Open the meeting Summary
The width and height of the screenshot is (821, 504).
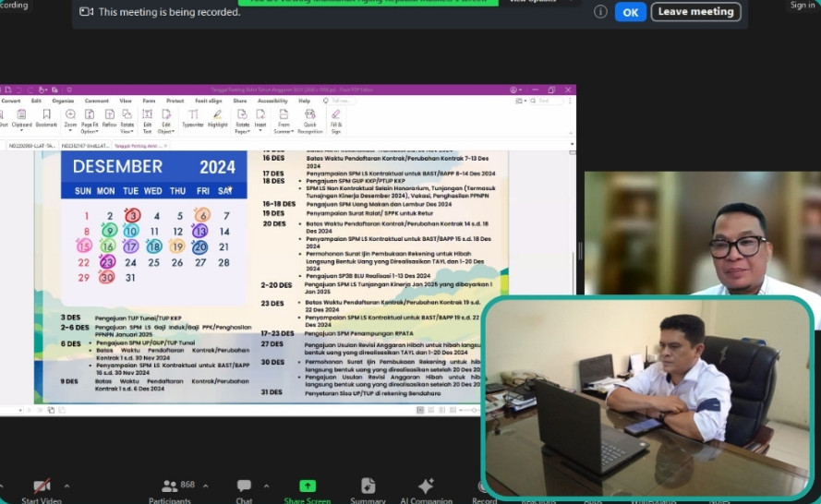pos(368,486)
